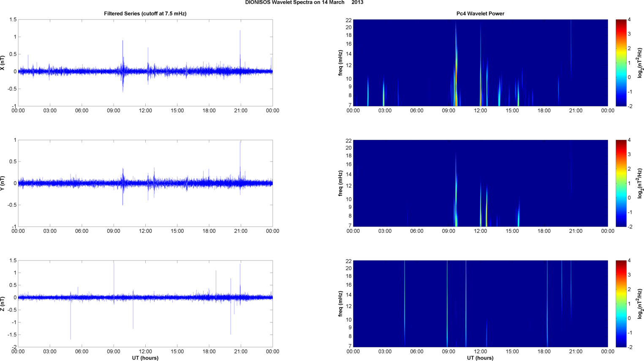Click the 12:00 tick label under X series

point(145,111)
